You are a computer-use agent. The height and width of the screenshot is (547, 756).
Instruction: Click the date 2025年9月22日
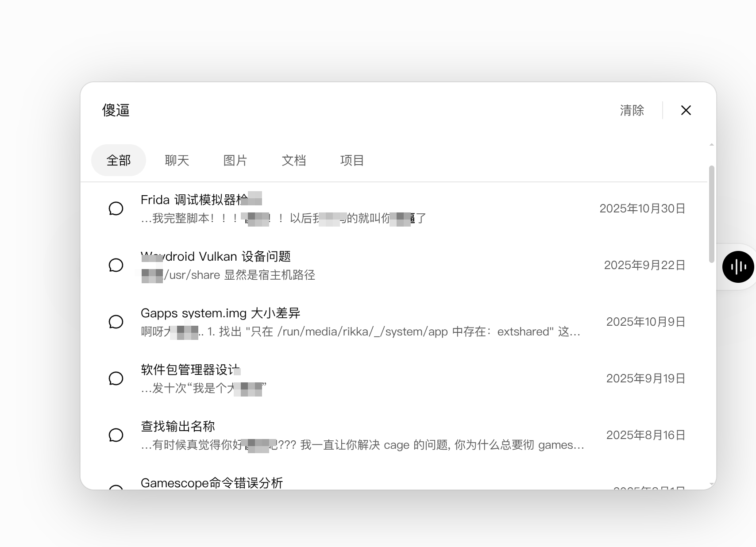tap(644, 265)
